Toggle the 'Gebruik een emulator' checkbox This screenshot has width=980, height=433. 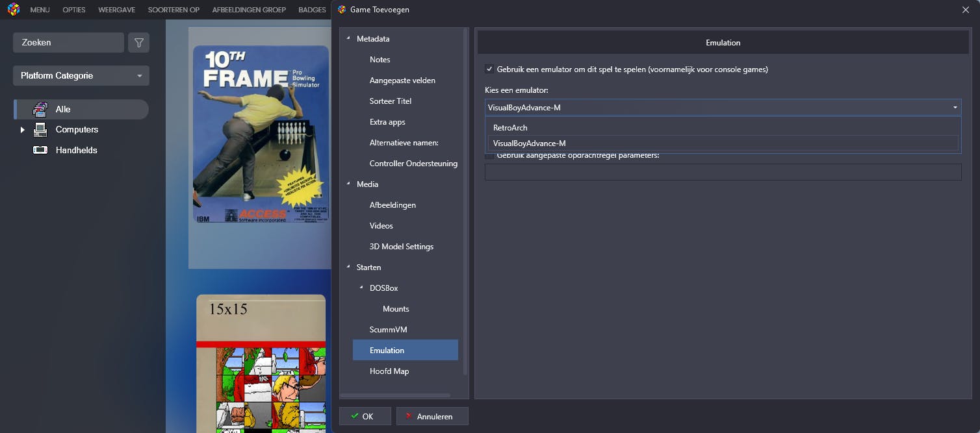pyautogui.click(x=489, y=69)
